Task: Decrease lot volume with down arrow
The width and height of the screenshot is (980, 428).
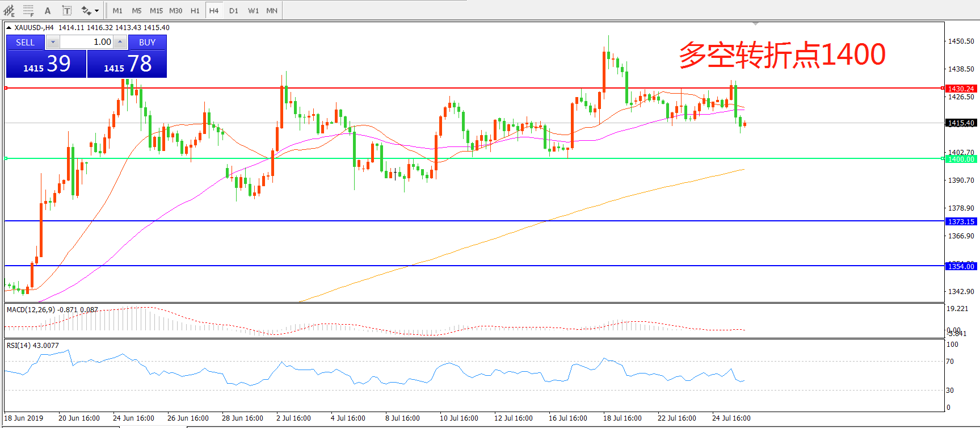Action: click(x=53, y=42)
